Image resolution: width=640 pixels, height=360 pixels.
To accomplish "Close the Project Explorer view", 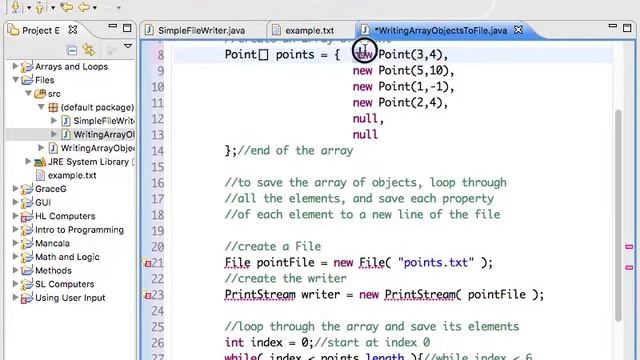I will pyautogui.click(x=73, y=30).
